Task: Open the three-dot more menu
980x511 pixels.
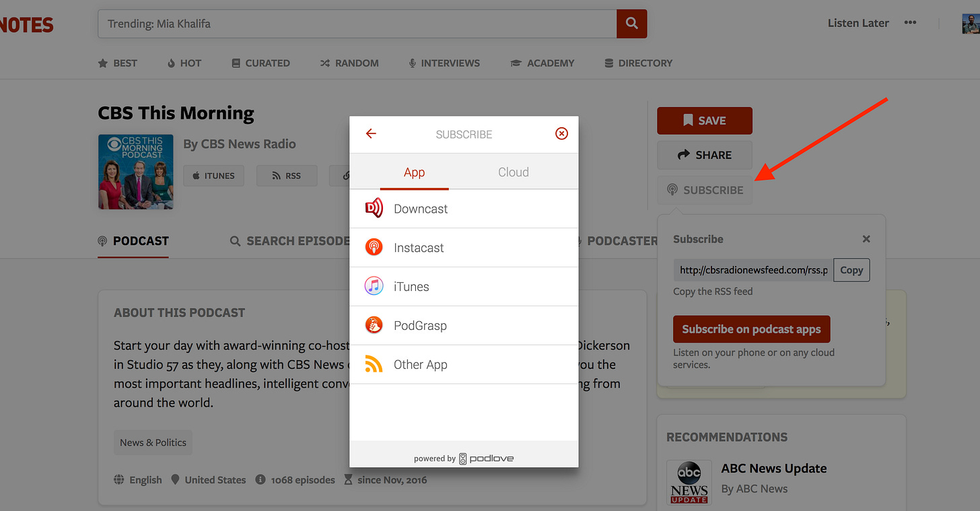Action: tap(910, 23)
